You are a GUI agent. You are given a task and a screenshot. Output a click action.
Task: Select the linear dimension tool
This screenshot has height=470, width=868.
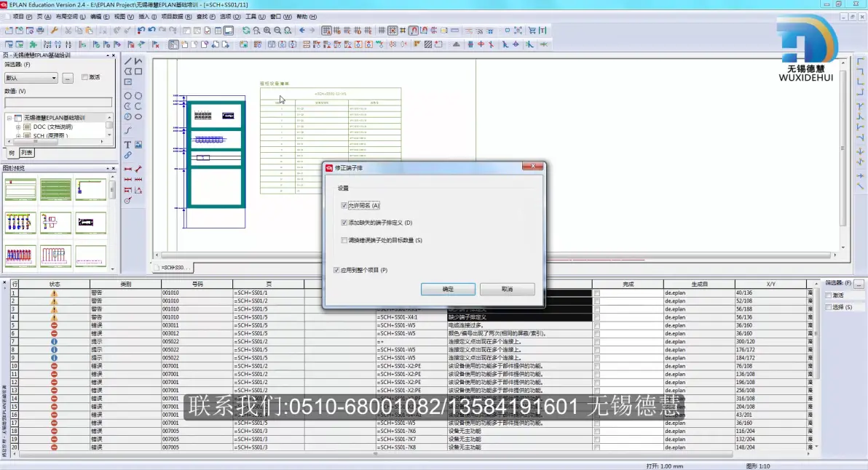coord(128,170)
